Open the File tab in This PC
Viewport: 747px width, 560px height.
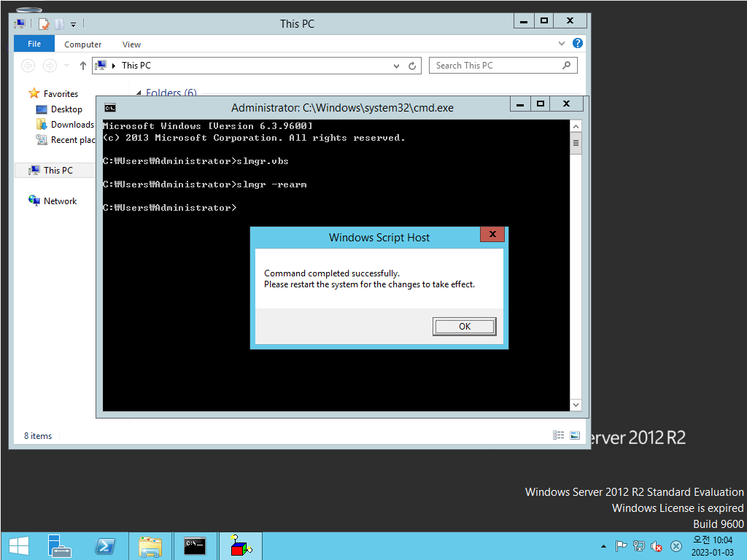34,44
